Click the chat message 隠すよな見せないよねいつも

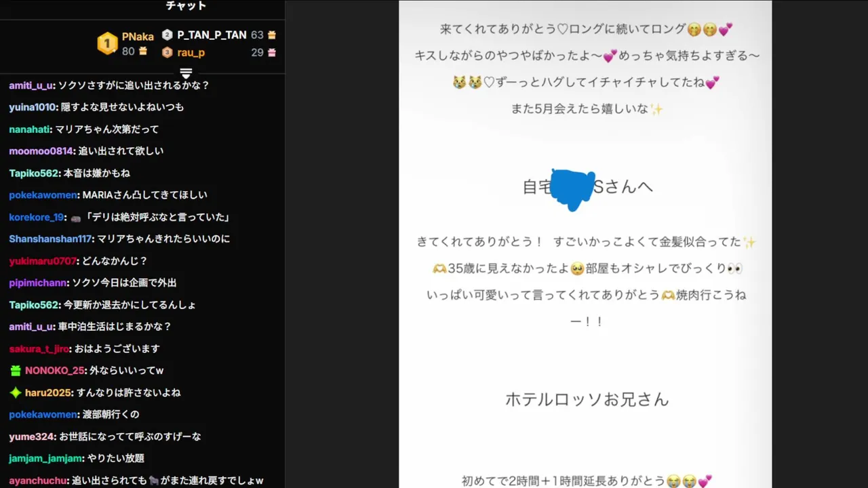pyautogui.click(x=122, y=107)
